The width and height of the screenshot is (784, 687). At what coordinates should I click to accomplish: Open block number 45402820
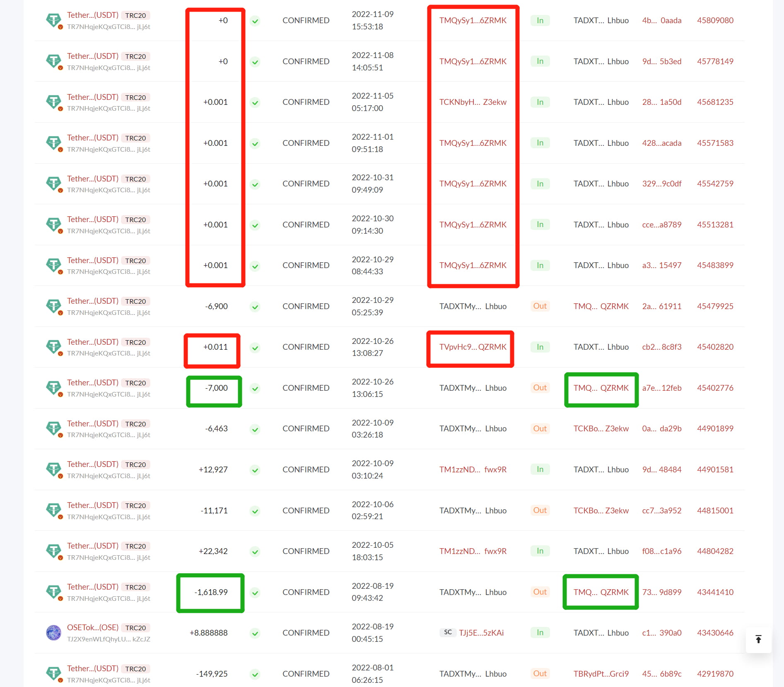click(x=715, y=347)
